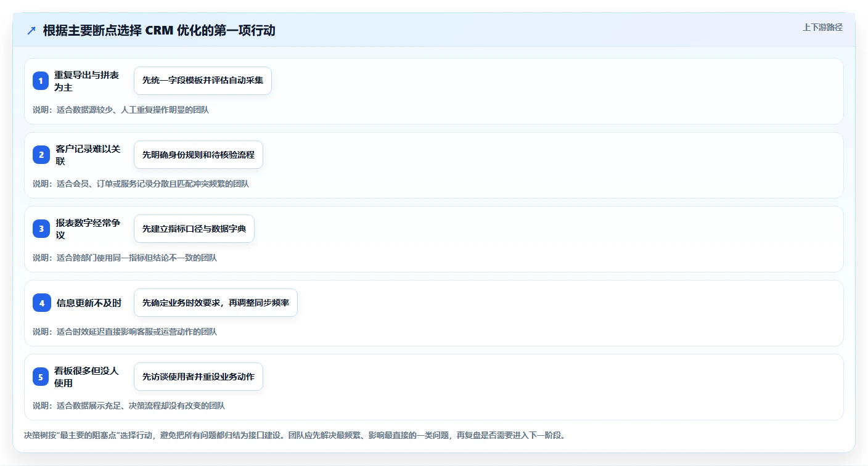Click the 看板很多但没人使用 label
Image resolution: width=868 pixels, height=466 pixels.
point(87,377)
